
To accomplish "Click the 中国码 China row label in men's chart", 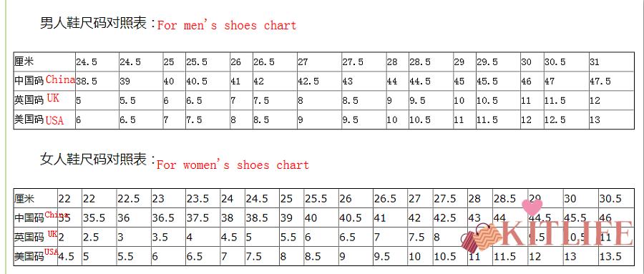I will (x=45, y=81).
